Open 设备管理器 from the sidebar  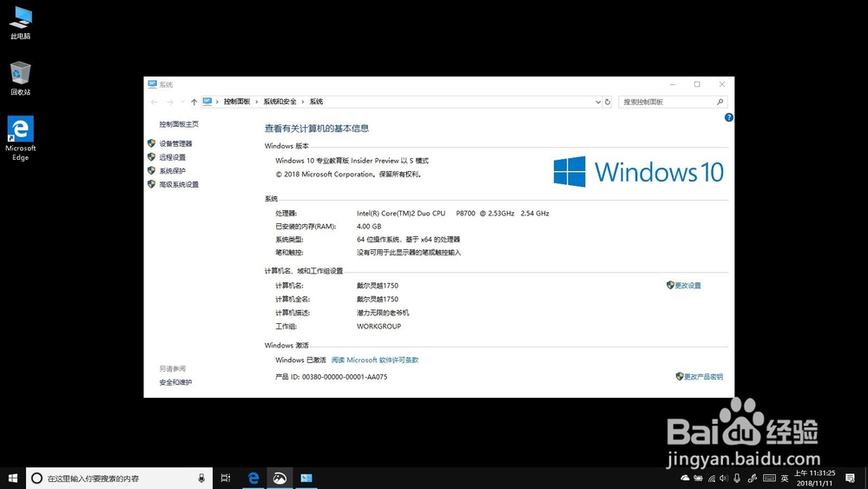175,143
